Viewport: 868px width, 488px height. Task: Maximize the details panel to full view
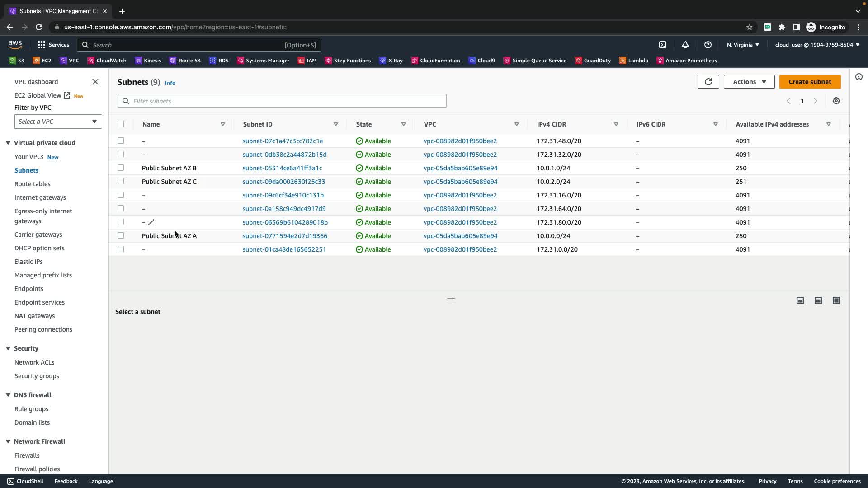pyautogui.click(x=836, y=300)
